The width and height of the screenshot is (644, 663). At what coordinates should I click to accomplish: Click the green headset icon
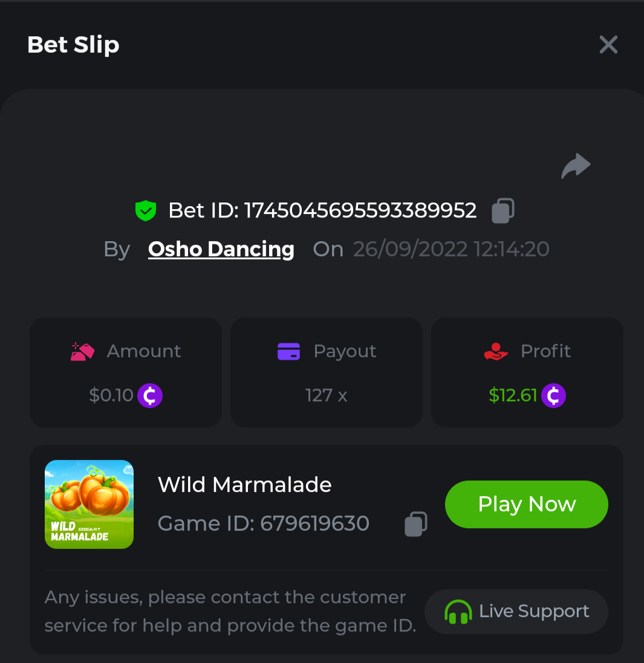point(458,612)
